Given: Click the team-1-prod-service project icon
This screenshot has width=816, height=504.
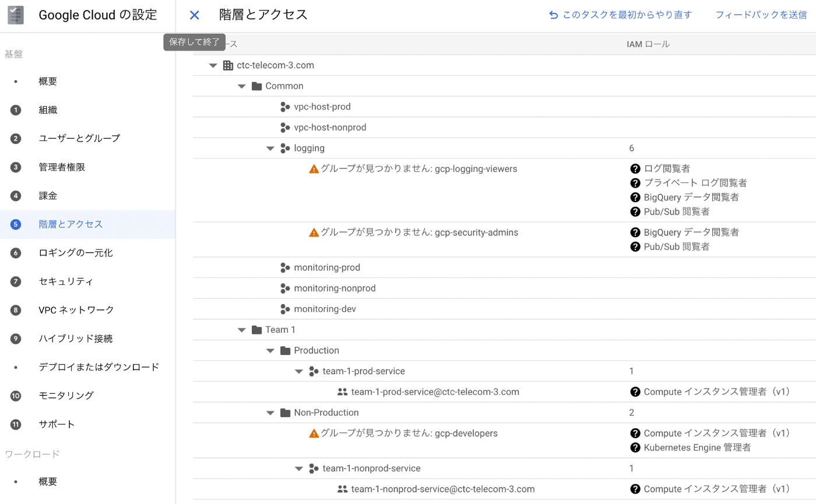Looking at the screenshot, I should [x=314, y=371].
